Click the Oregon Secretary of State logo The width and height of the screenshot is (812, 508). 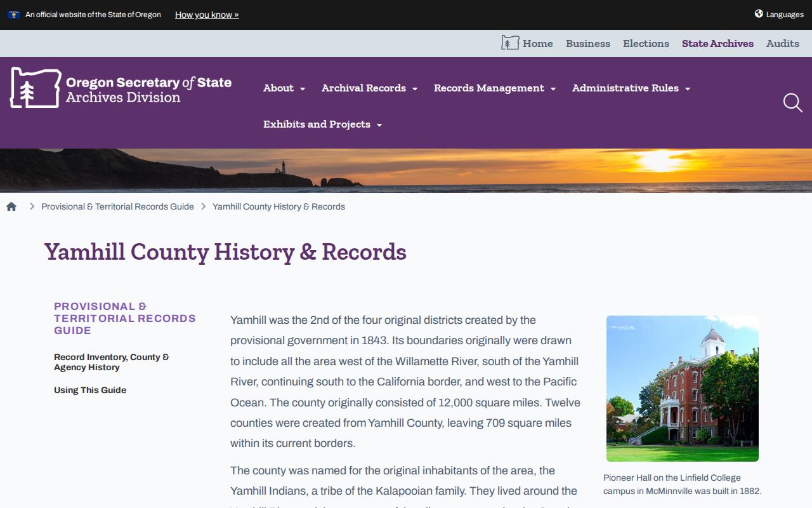[x=121, y=88]
